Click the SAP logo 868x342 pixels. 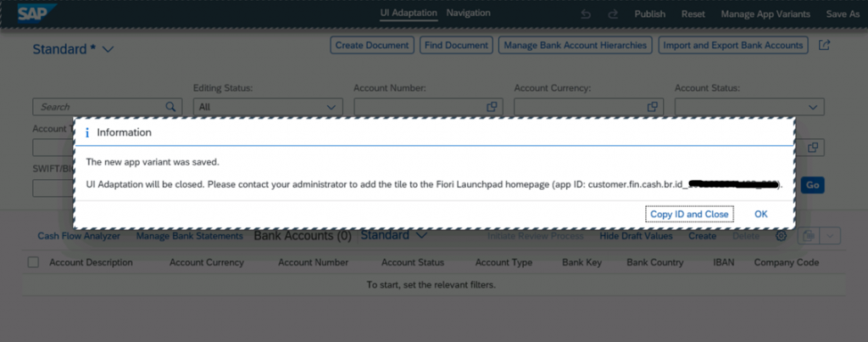click(x=37, y=13)
